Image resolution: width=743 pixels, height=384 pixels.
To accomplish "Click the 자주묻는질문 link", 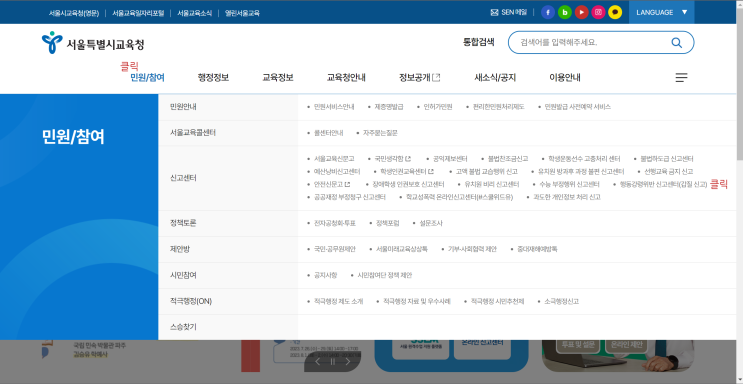I will (381, 133).
